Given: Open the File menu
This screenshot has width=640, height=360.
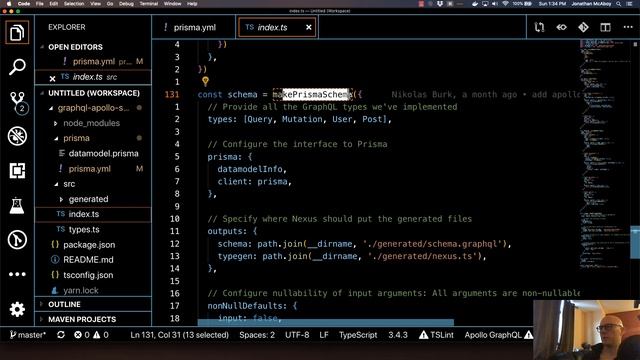Looking at the screenshot, I should [40, 4].
